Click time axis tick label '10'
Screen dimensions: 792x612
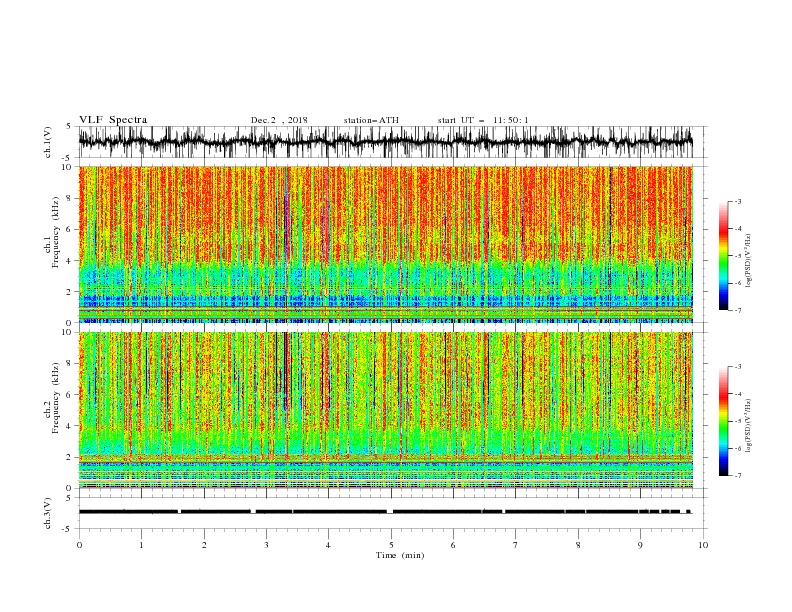[703, 545]
